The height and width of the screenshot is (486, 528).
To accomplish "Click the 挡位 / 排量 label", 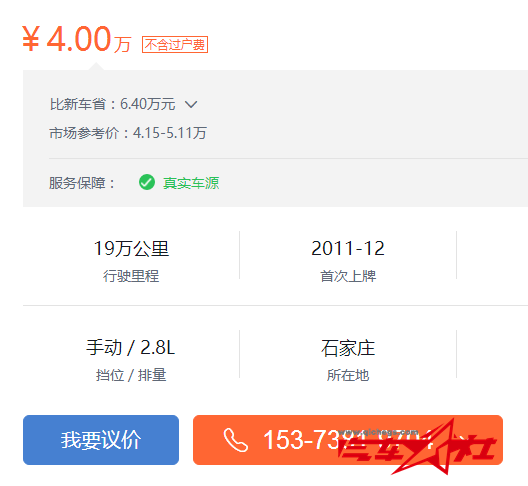I will point(131,375).
